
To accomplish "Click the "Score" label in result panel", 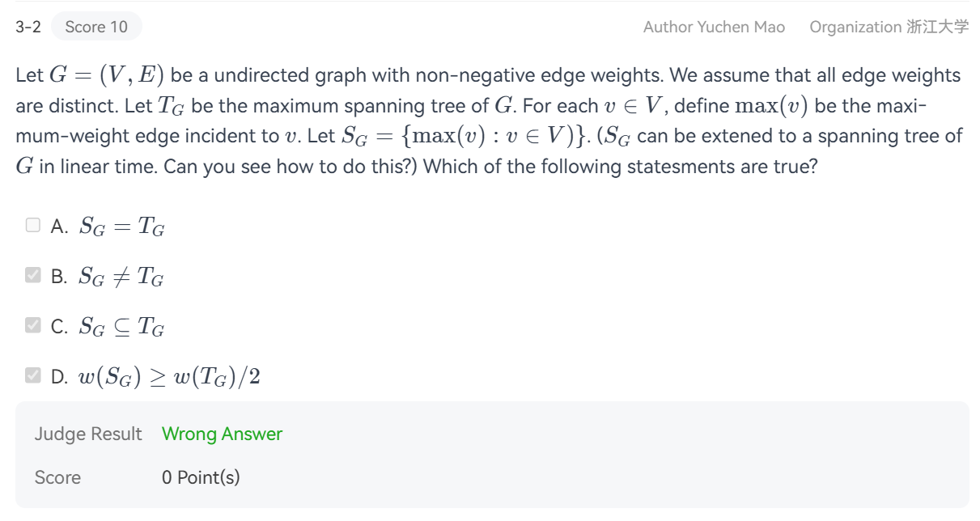I will click(x=57, y=477).
